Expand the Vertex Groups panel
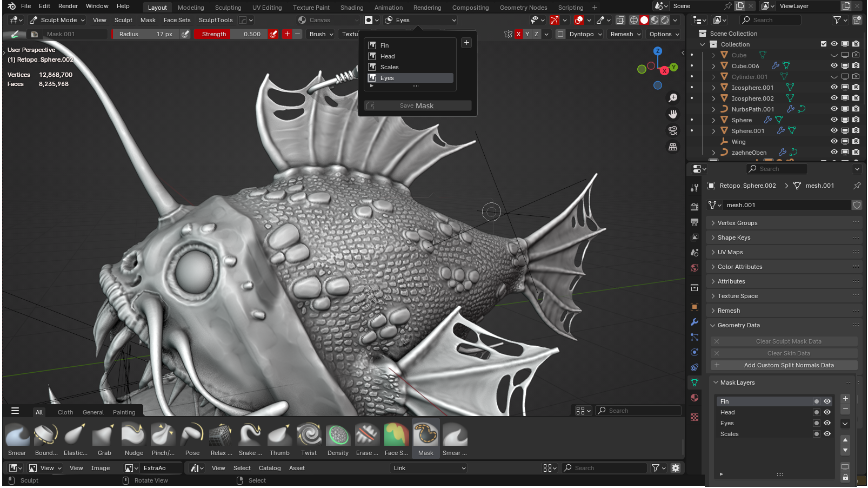 (x=784, y=223)
